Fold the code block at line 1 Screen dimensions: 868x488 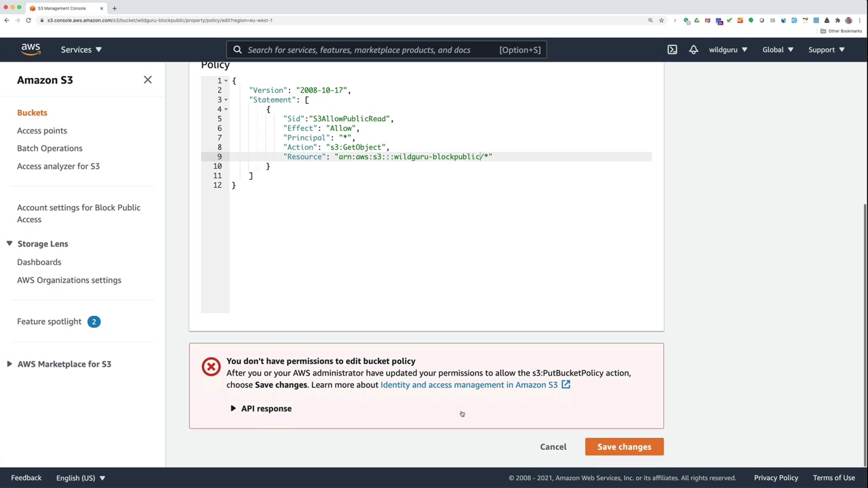[226, 81]
